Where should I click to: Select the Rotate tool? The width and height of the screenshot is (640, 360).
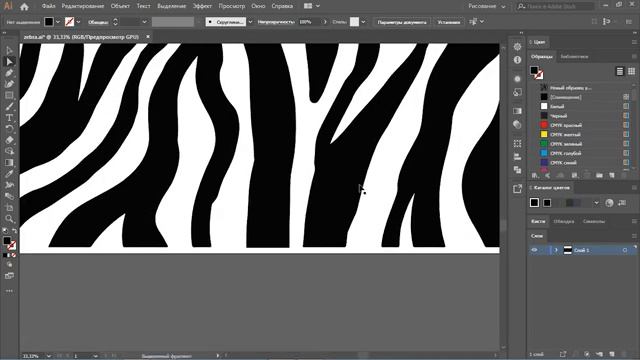click(x=9, y=129)
